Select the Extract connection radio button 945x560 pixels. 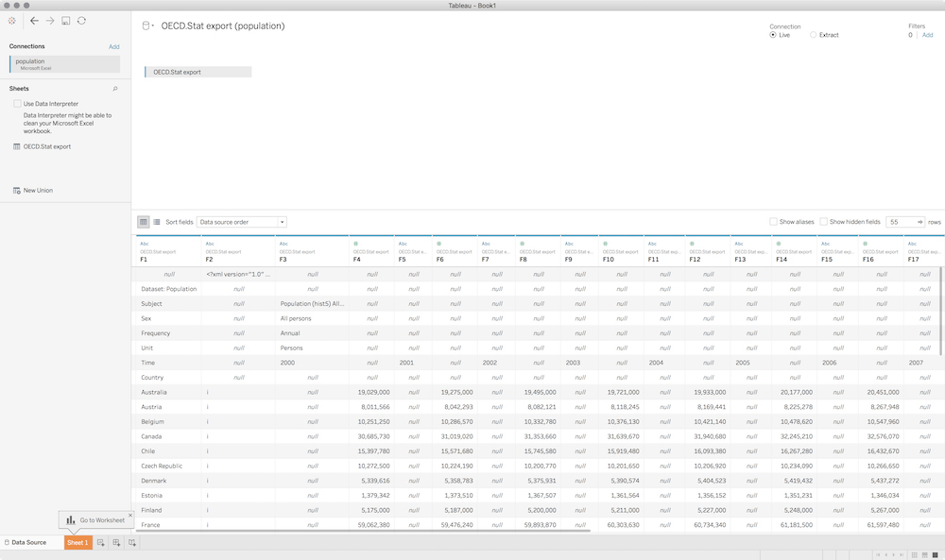point(813,35)
